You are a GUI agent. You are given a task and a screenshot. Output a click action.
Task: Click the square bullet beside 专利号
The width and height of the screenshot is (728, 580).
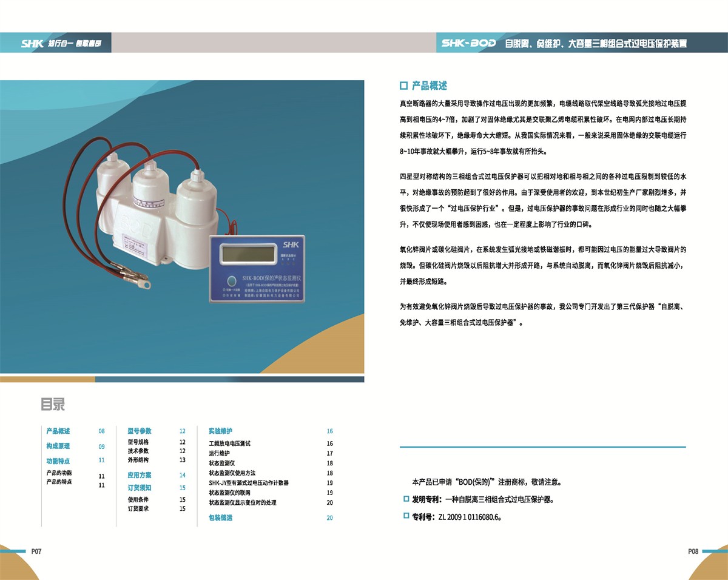(x=406, y=516)
